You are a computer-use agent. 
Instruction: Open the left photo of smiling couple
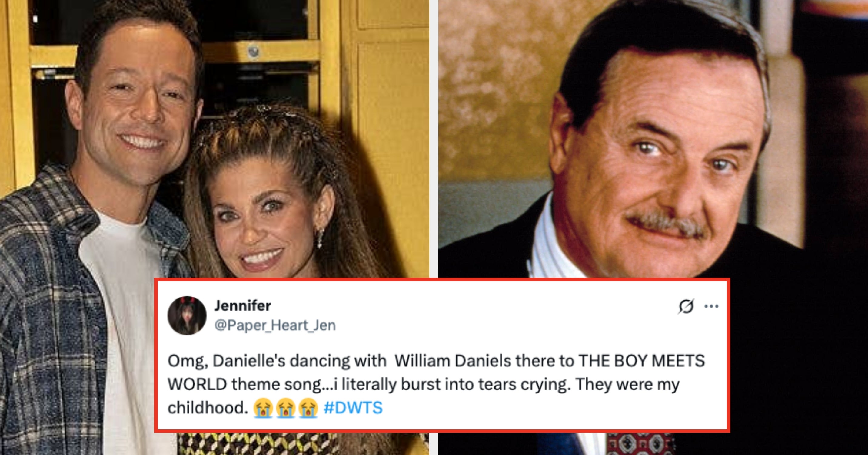coord(214,139)
